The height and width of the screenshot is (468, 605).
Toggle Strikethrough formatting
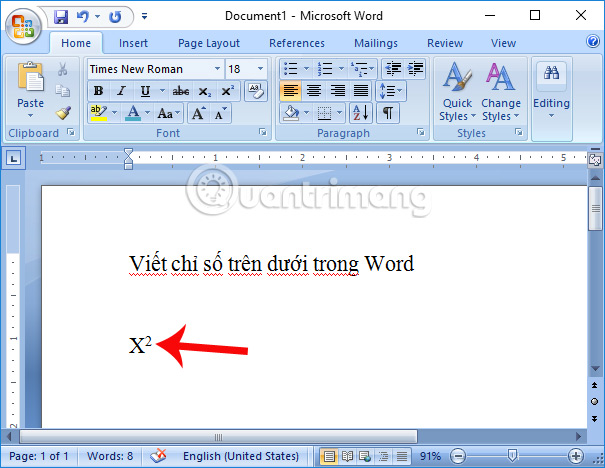click(x=181, y=91)
